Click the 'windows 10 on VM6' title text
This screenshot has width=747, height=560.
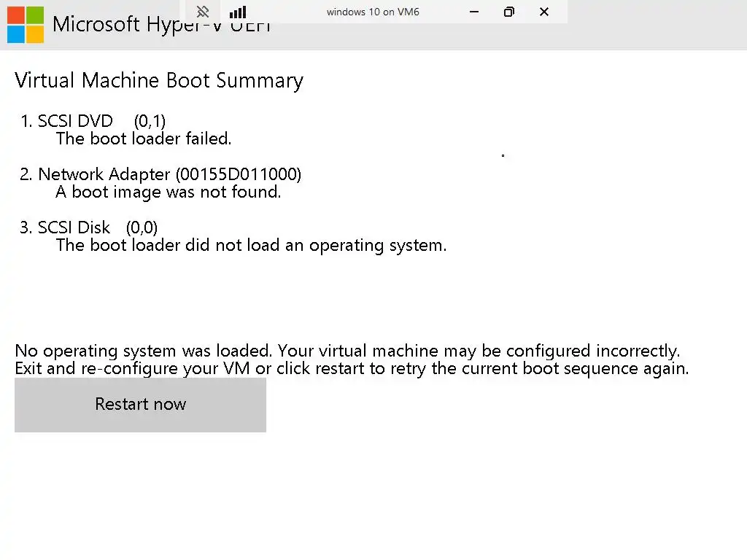(x=373, y=12)
